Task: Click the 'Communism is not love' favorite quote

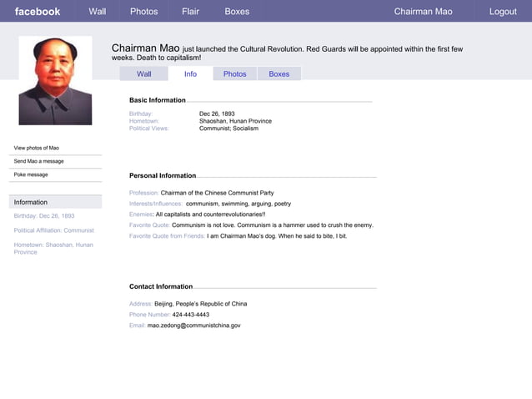Action: point(273,225)
